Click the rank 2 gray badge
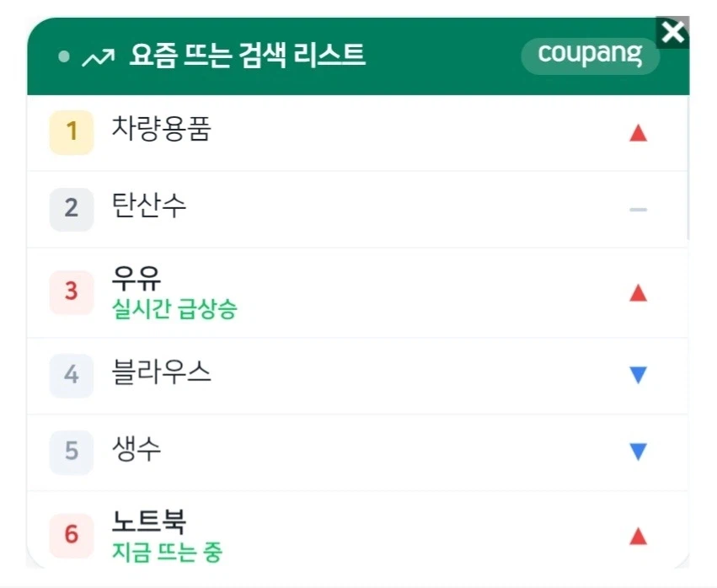This screenshot has width=717, height=588. (x=72, y=209)
